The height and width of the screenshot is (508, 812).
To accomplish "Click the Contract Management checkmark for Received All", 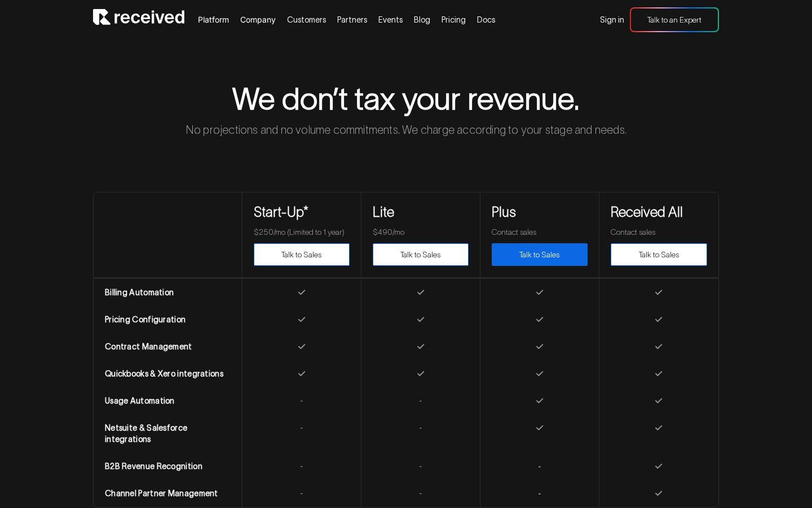I will point(659,347).
